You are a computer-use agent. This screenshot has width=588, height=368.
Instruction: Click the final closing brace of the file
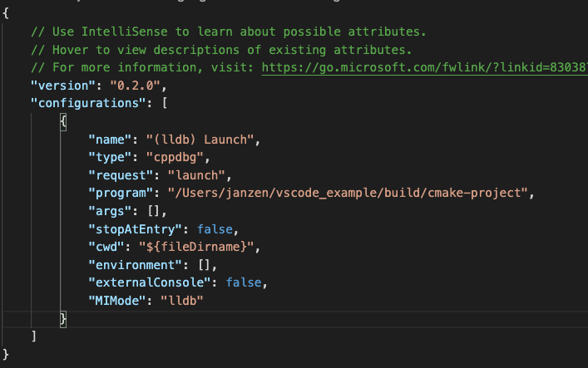pos(5,354)
